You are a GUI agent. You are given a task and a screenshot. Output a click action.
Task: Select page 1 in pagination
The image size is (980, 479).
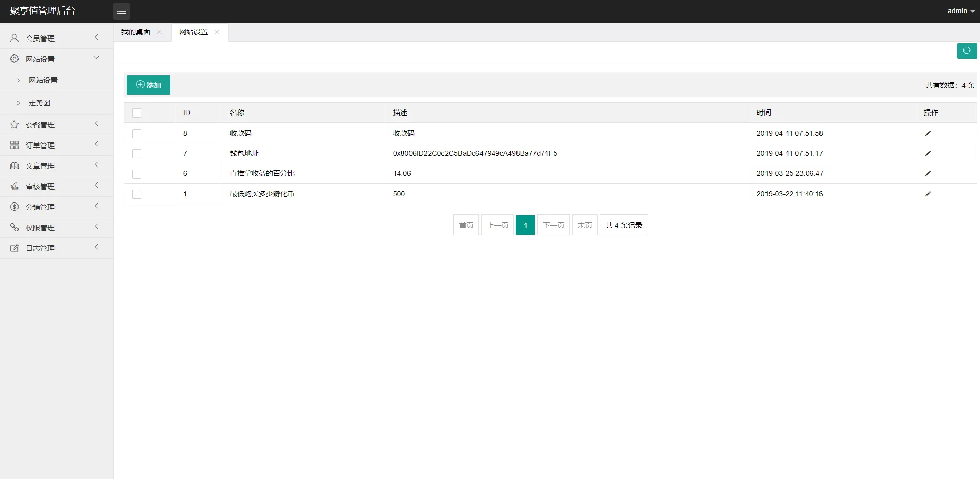[525, 225]
